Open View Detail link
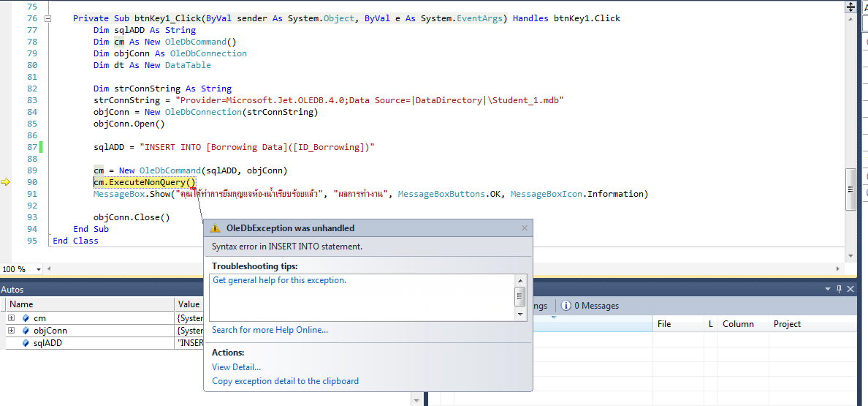Viewport: 868px width, 406px height. click(x=236, y=367)
